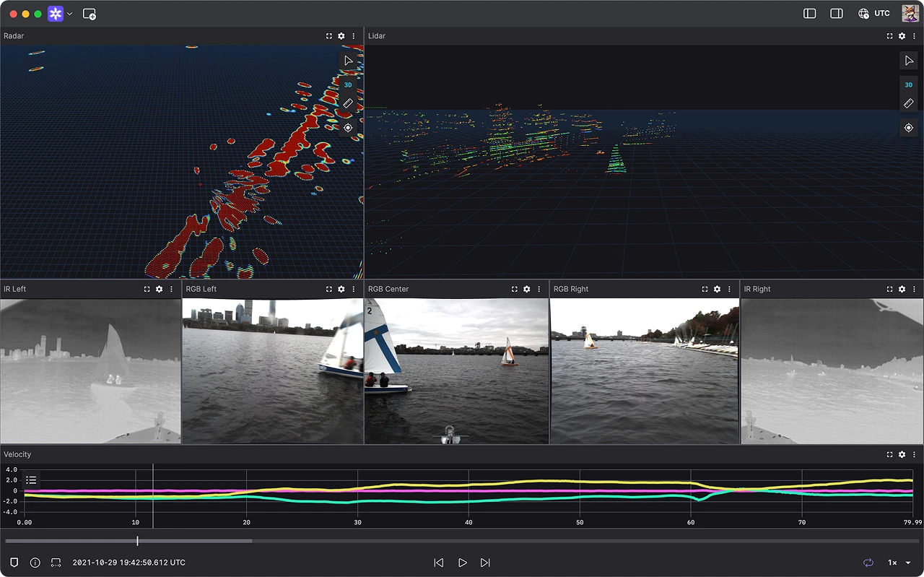Open the app menu chevron beside the Foxglove logo

(70, 13)
